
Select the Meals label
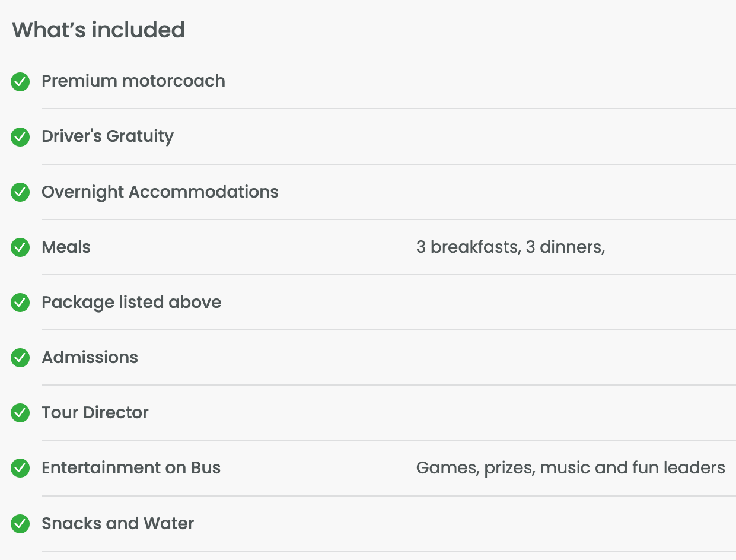[66, 247]
